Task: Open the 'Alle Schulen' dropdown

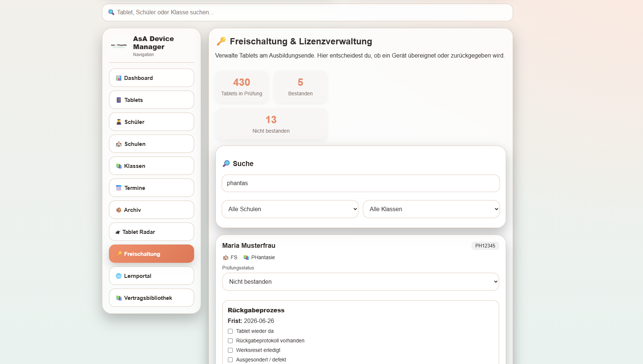Action: coord(290,209)
